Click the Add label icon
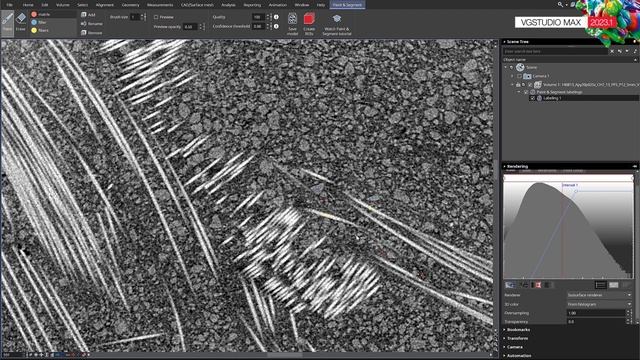 [84, 15]
